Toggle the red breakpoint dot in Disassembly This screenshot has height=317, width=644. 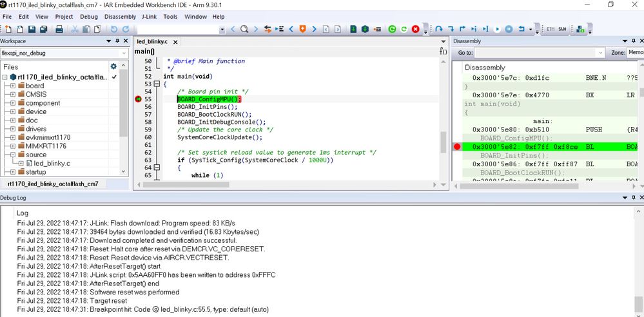(x=457, y=147)
